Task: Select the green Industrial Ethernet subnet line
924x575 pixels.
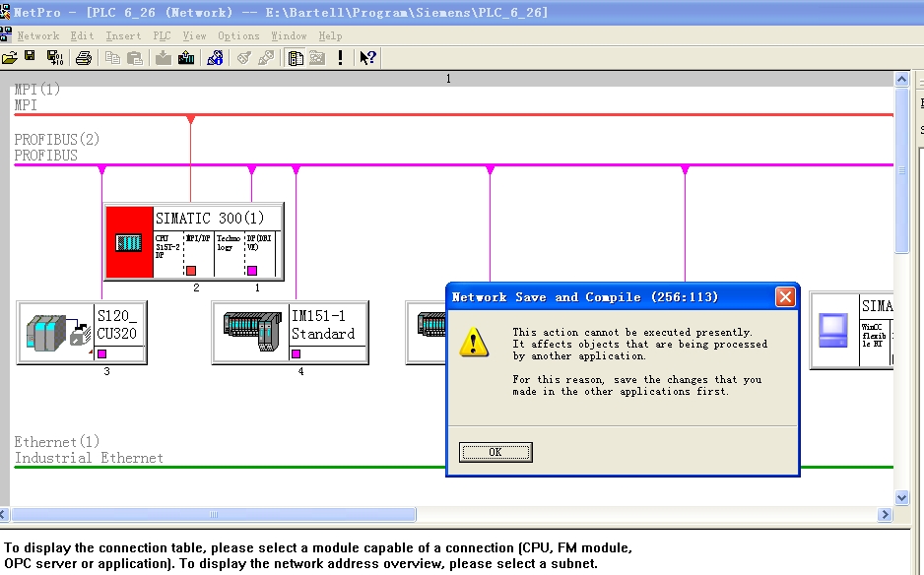Action: click(x=230, y=467)
